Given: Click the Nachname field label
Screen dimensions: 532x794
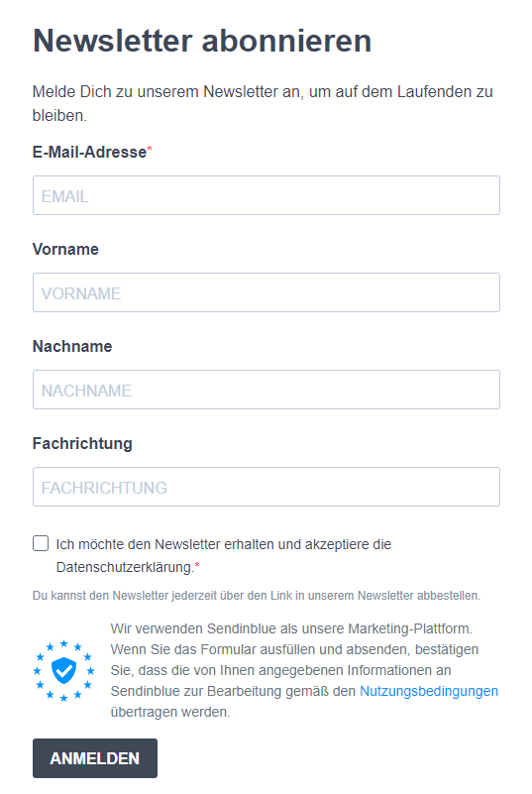Looking at the screenshot, I should [72, 346].
